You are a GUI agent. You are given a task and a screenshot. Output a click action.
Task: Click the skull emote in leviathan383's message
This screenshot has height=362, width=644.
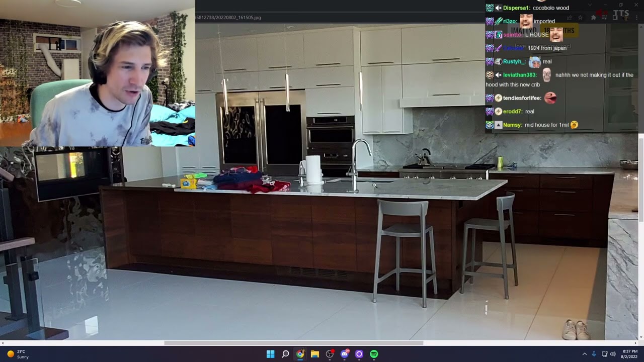coord(546,74)
